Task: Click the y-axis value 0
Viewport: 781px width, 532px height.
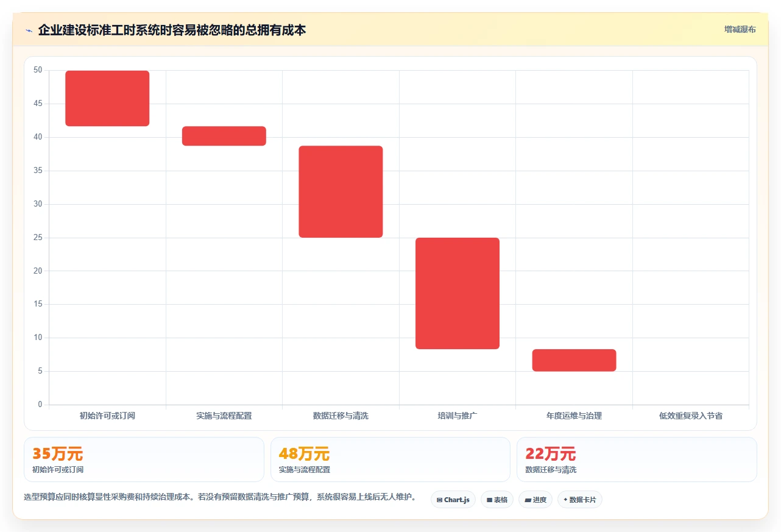Action: point(40,405)
